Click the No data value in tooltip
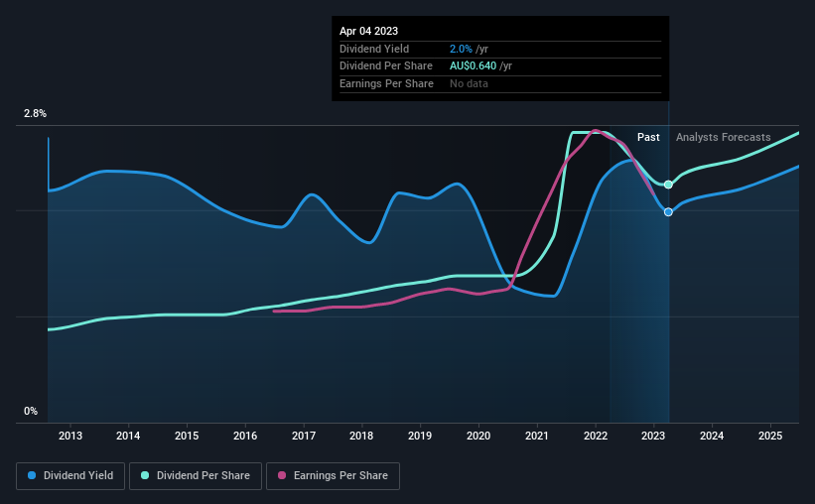Screen dimensions: 815x504 [x=469, y=83]
